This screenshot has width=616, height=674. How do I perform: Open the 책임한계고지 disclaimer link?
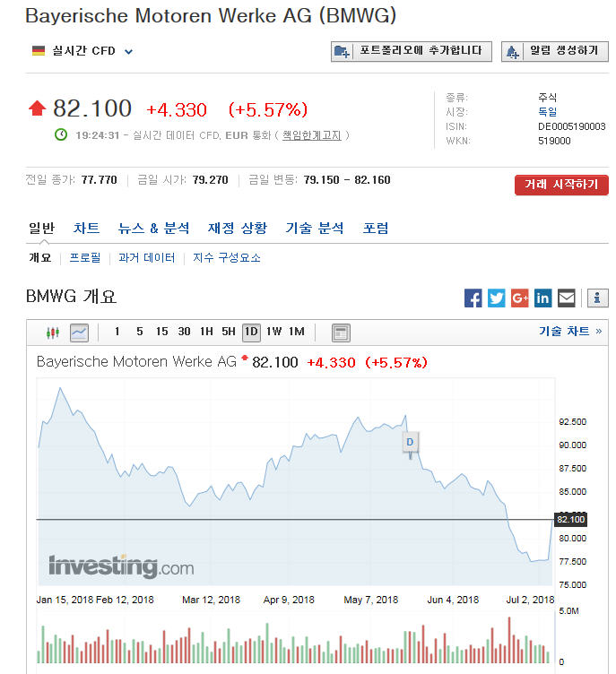(x=311, y=135)
